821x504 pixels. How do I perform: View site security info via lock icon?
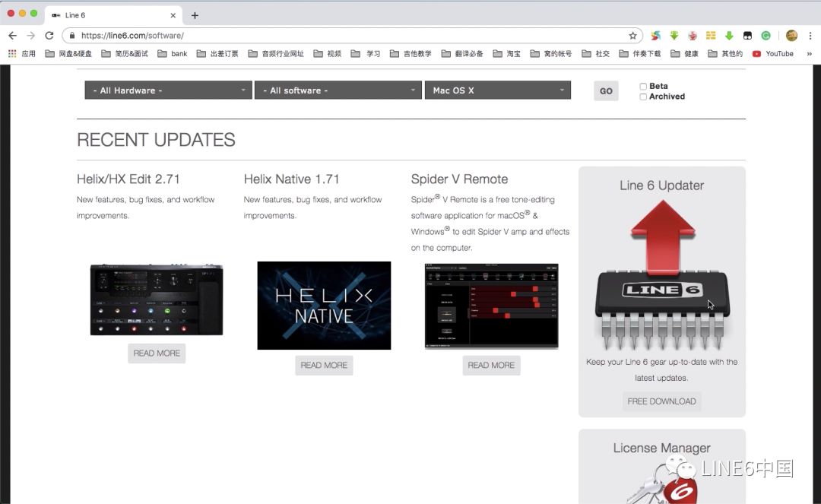(71, 36)
